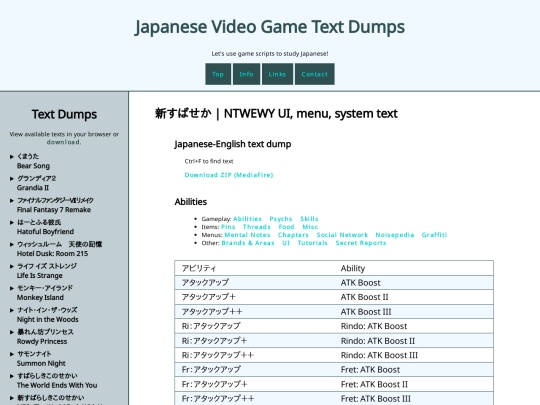Jump to the Psychs section link

pos(281,219)
